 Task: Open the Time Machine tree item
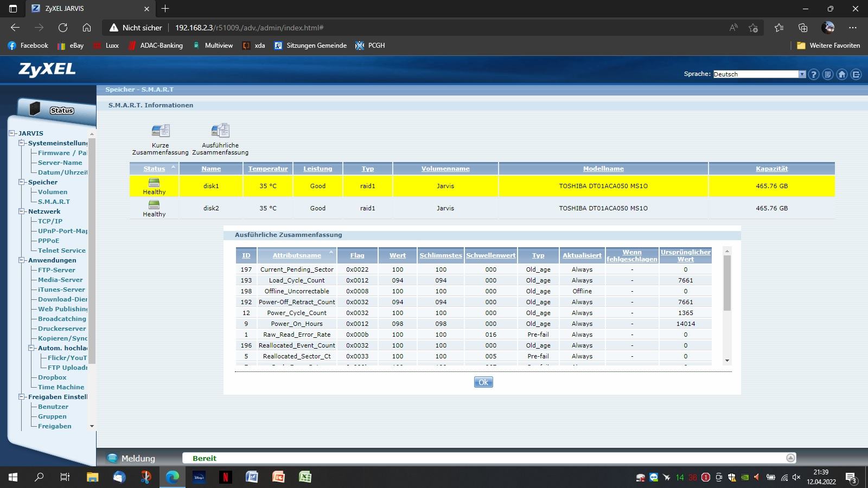[x=61, y=387]
